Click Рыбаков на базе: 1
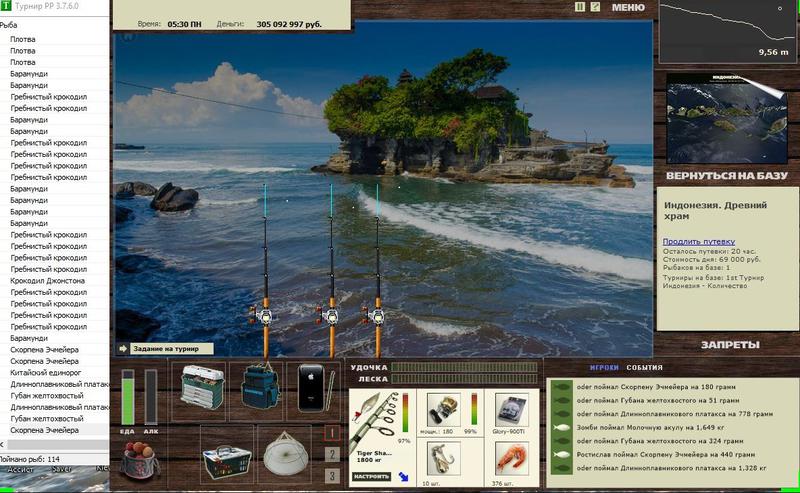 696,267
